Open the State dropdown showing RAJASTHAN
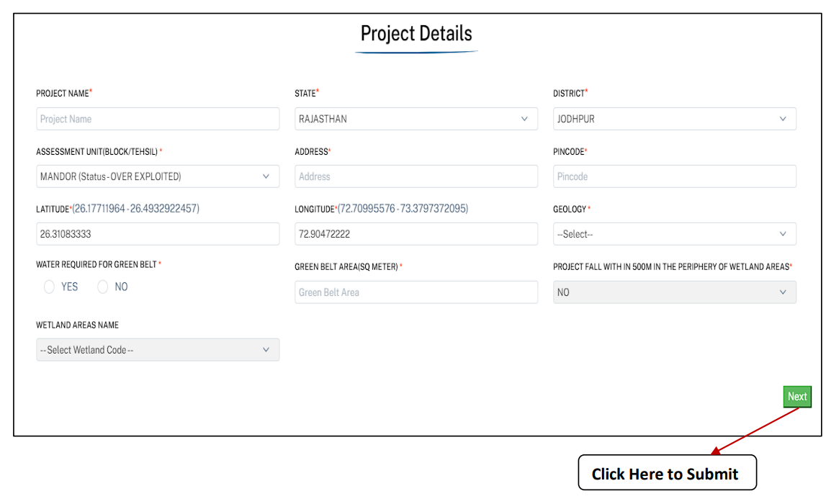This screenshot has width=826, height=504. point(416,119)
